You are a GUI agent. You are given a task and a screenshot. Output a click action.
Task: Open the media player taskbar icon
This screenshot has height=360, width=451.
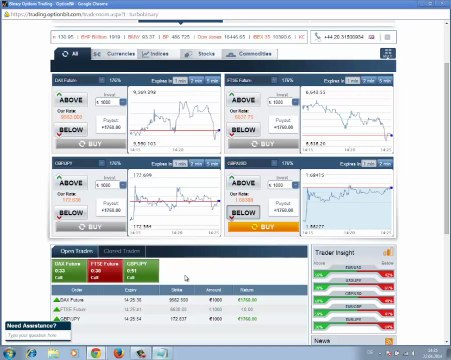click(x=75, y=353)
